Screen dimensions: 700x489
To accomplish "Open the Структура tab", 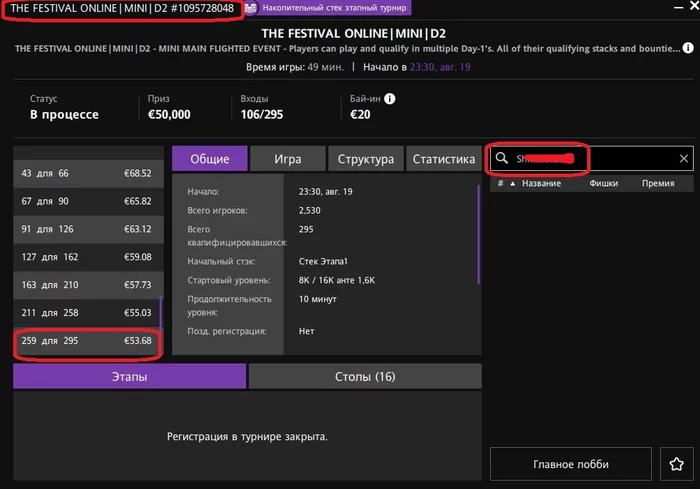I will pyautogui.click(x=366, y=159).
